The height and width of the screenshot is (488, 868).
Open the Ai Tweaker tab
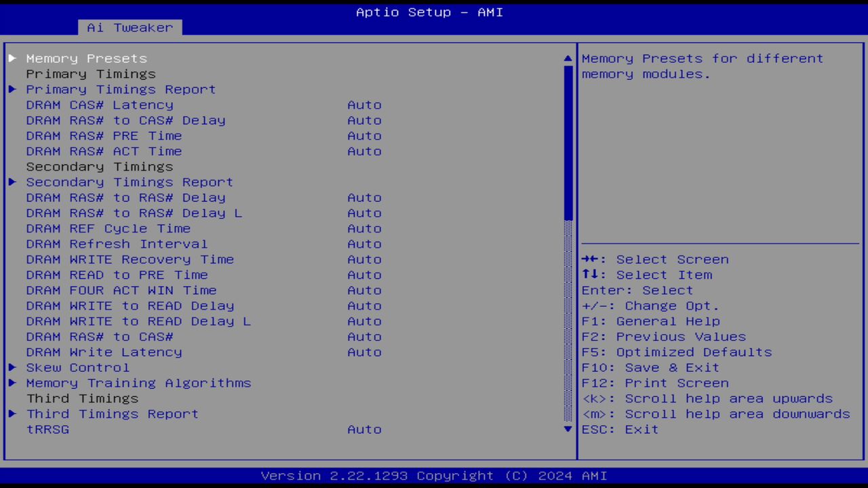[130, 28]
